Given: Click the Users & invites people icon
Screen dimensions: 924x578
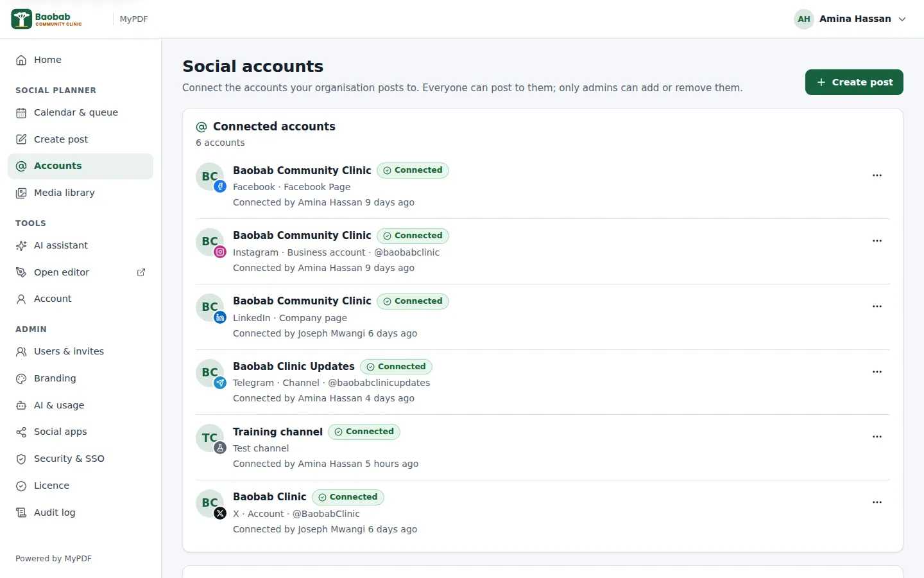Looking at the screenshot, I should 21,351.
